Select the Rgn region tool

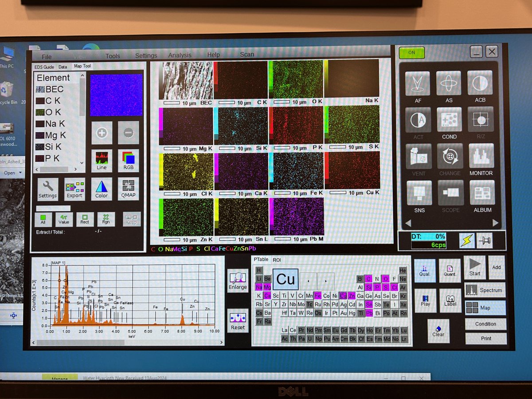pyautogui.click(x=106, y=219)
